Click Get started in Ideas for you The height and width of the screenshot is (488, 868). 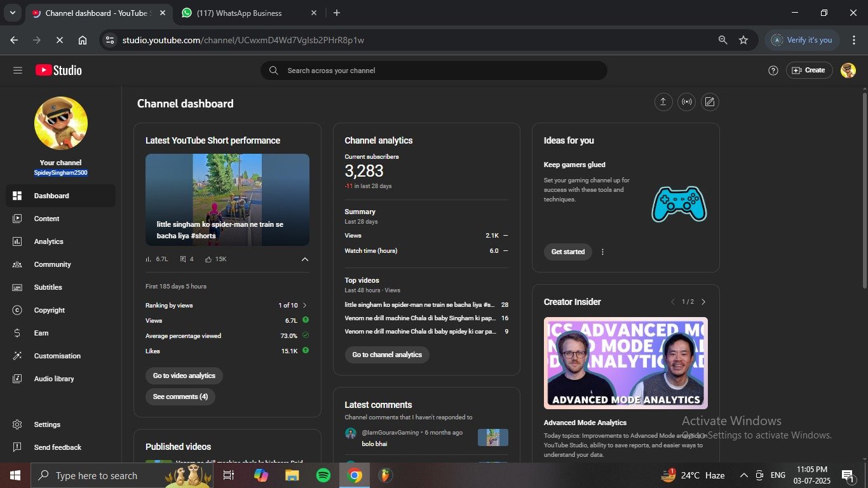pos(568,252)
